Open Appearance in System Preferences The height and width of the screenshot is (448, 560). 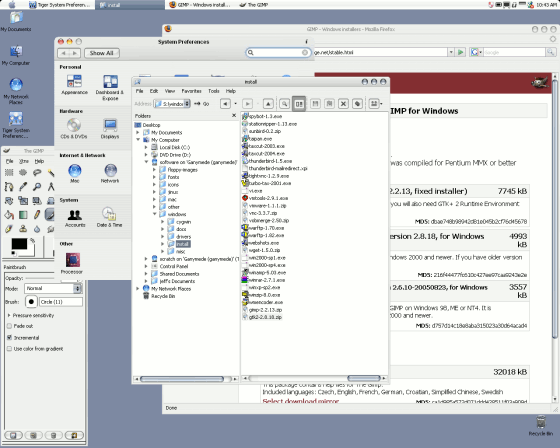74,85
